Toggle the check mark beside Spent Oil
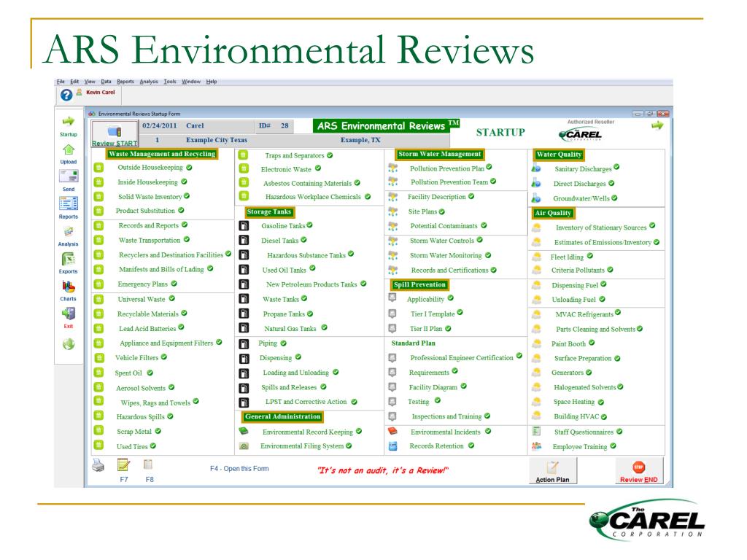This screenshot has height=560, width=747. (150, 373)
